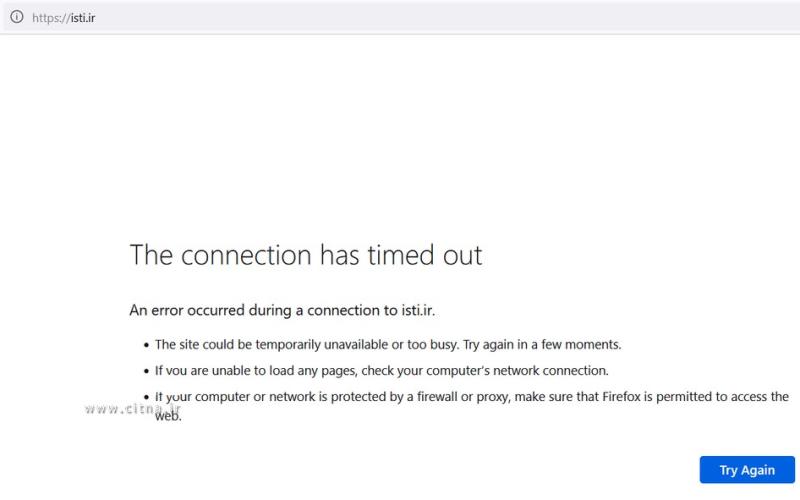
Task: Click the blank page area above the heading
Action: 400,140
